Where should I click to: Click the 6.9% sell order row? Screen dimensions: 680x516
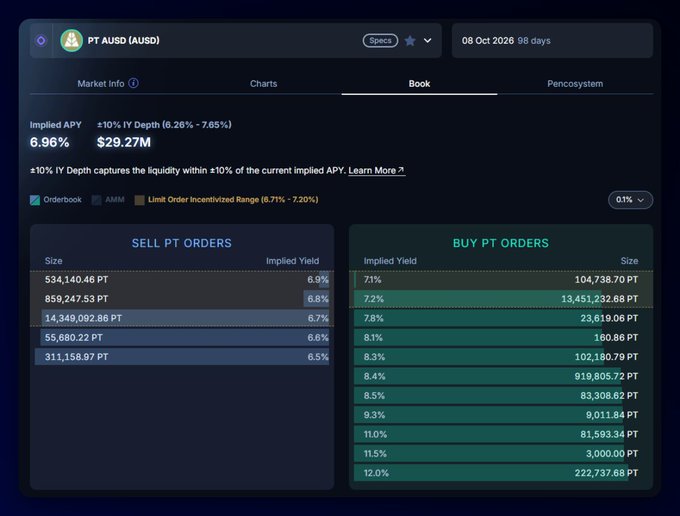(x=182, y=280)
